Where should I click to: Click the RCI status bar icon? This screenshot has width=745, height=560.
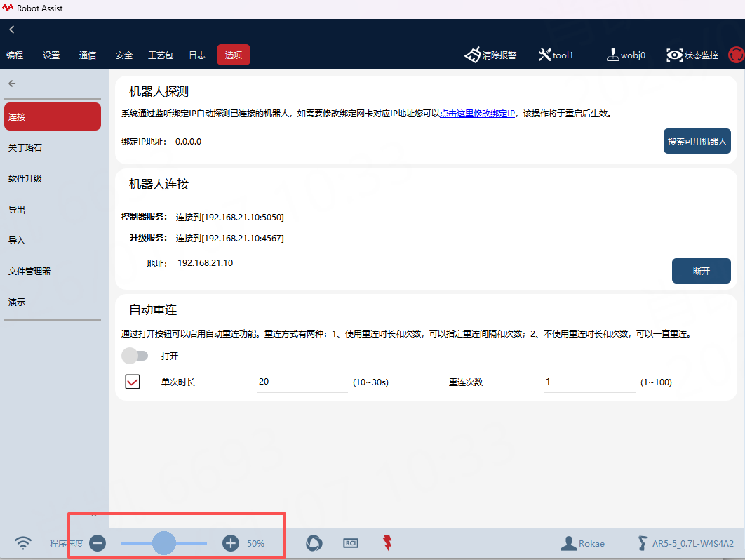[351, 542]
